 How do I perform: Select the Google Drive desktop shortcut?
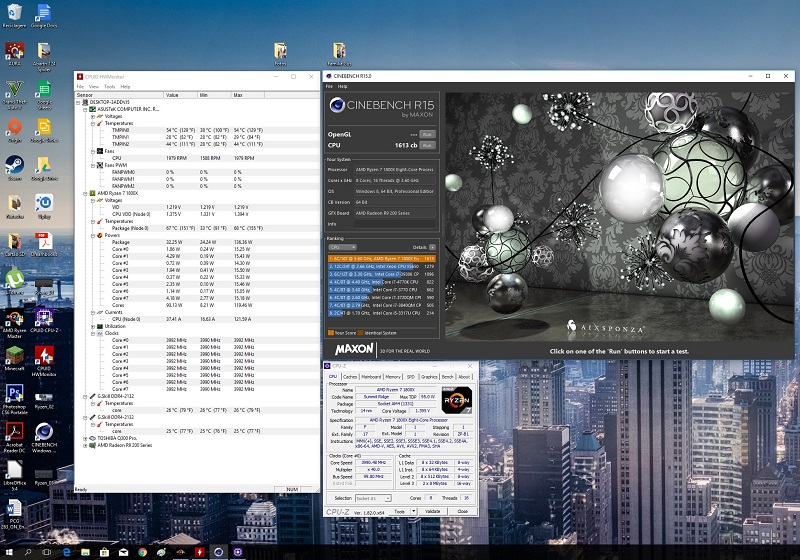pyautogui.click(x=44, y=168)
